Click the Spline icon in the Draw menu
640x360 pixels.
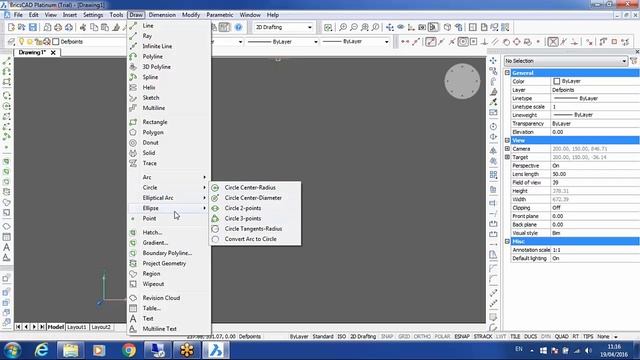[133, 77]
